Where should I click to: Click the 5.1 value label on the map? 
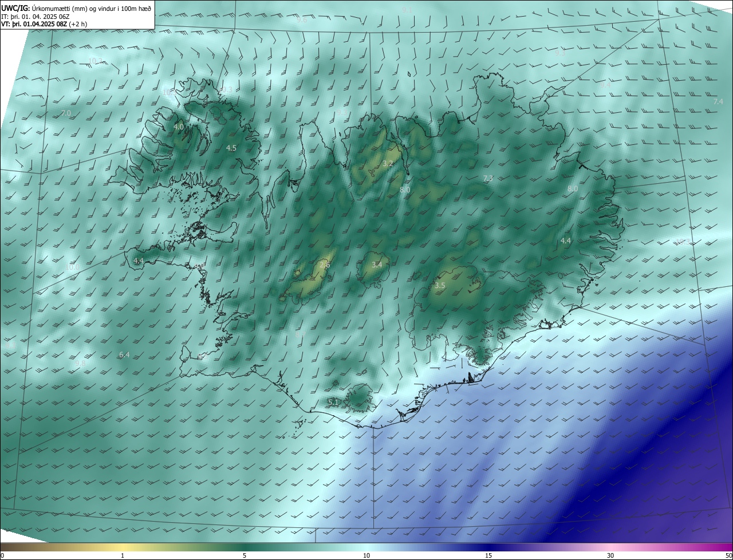click(x=333, y=402)
